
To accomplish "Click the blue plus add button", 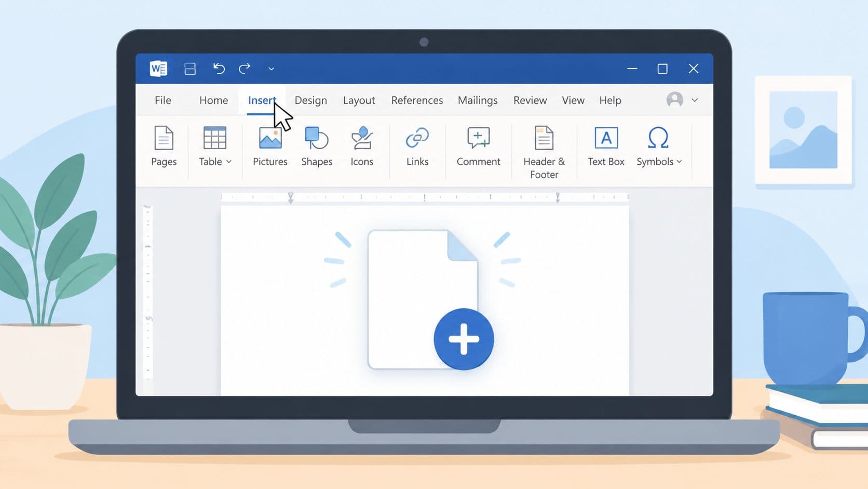I will 464,339.
